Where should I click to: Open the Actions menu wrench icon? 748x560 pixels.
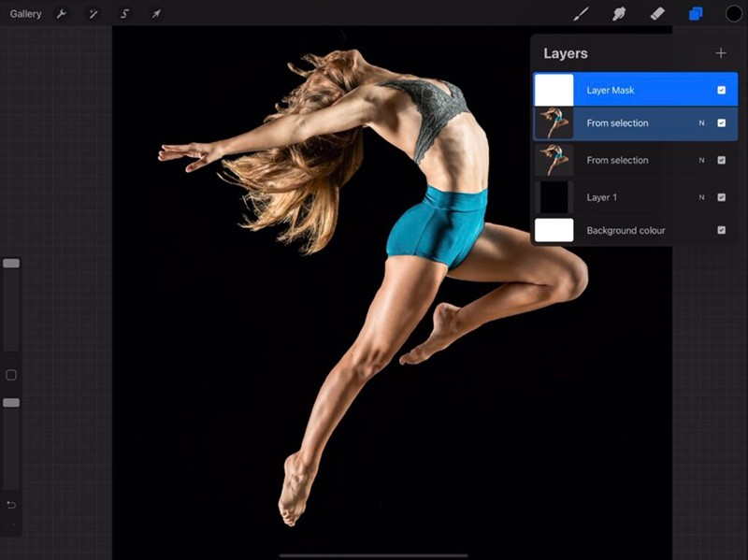63,13
